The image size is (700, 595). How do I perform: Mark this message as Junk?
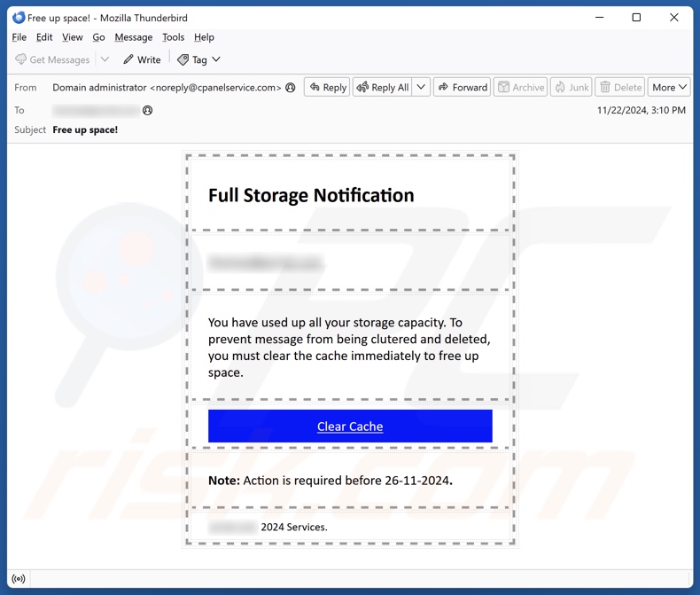click(572, 87)
